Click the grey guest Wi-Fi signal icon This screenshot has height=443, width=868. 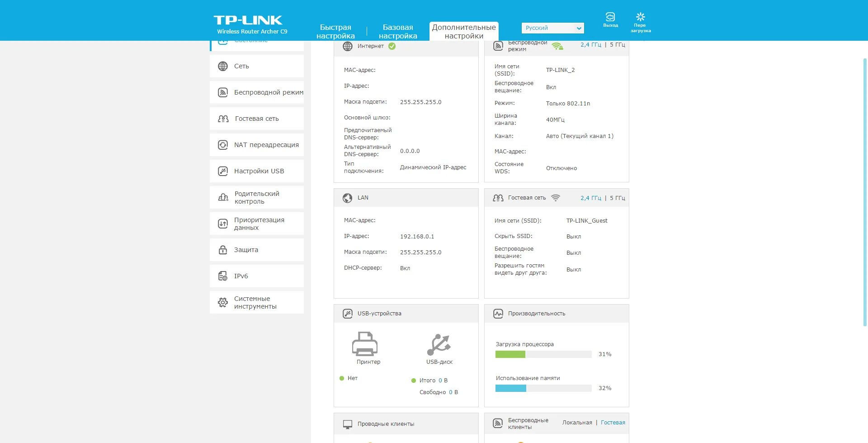pyautogui.click(x=556, y=198)
